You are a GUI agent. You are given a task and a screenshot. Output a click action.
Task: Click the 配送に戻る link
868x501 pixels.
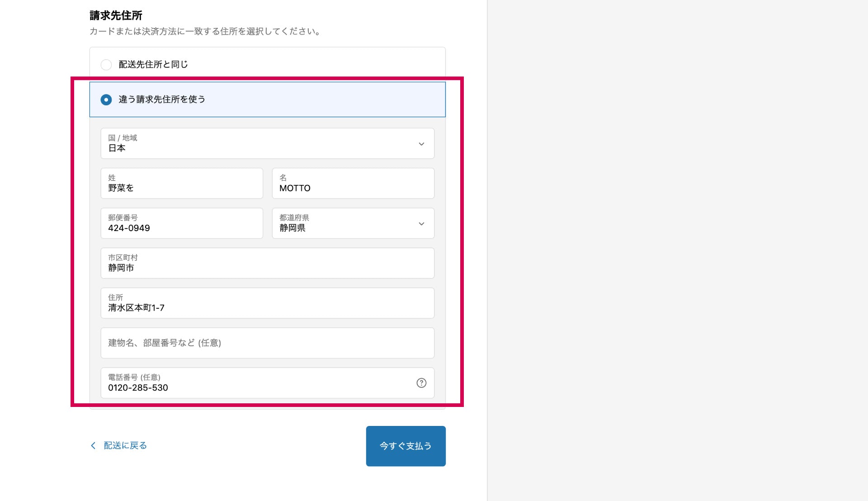click(125, 446)
